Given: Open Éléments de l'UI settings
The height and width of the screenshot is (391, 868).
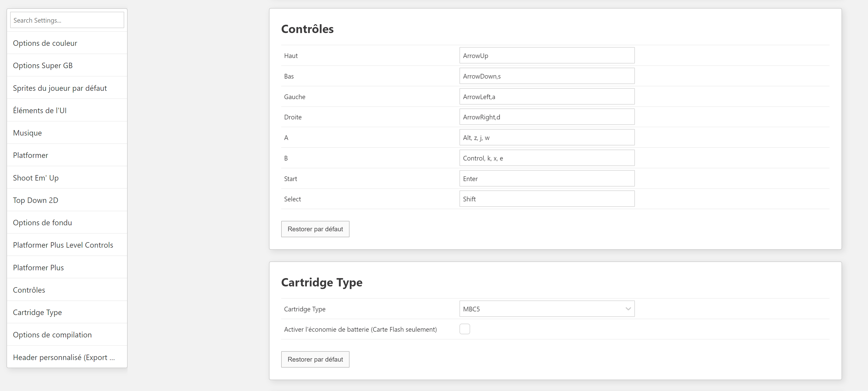Looking at the screenshot, I should click(x=40, y=110).
